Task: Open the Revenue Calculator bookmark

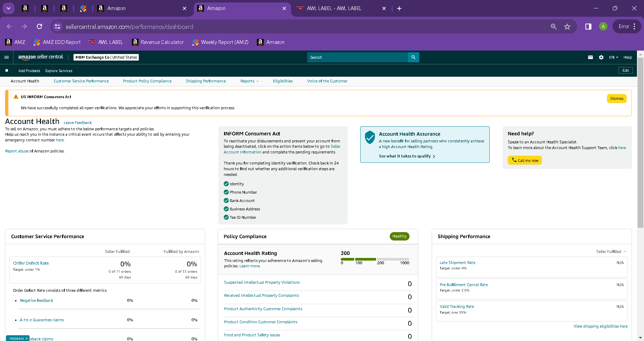Action: (158, 42)
